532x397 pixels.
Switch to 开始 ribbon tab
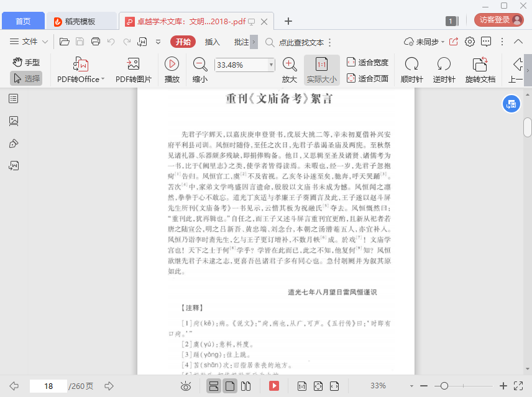[x=183, y=42]
